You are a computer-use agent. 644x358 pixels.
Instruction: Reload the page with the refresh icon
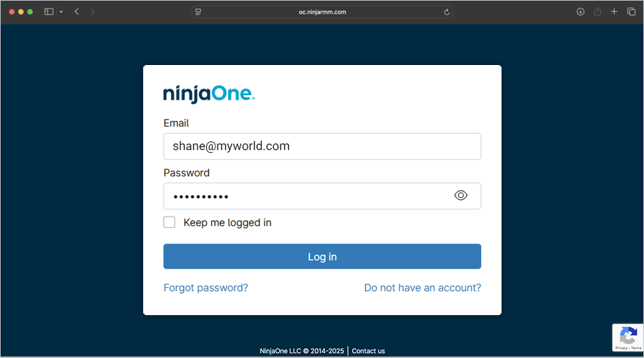tap(447, 12)
